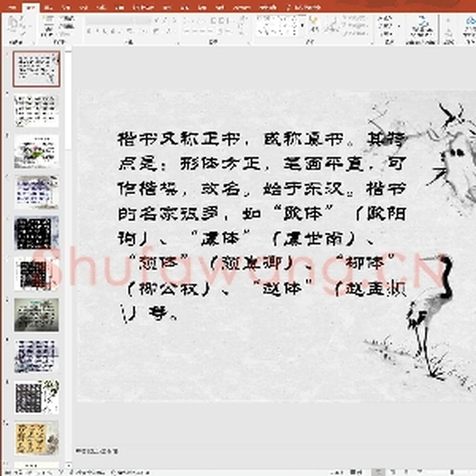Toggle Bold formatting
The image size is (476, 476).
pyautogui.click(x=89, y=31)
